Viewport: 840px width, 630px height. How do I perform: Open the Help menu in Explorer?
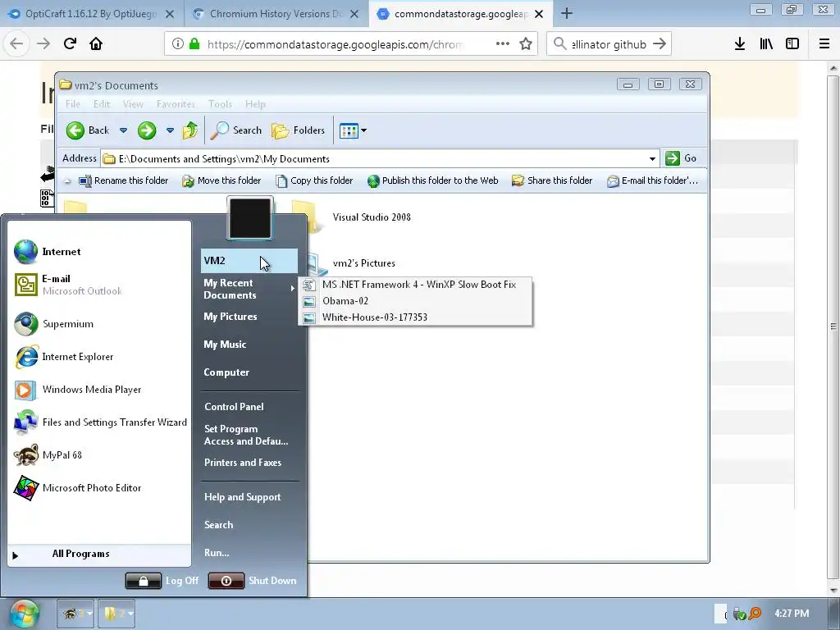tap(255, 104)
